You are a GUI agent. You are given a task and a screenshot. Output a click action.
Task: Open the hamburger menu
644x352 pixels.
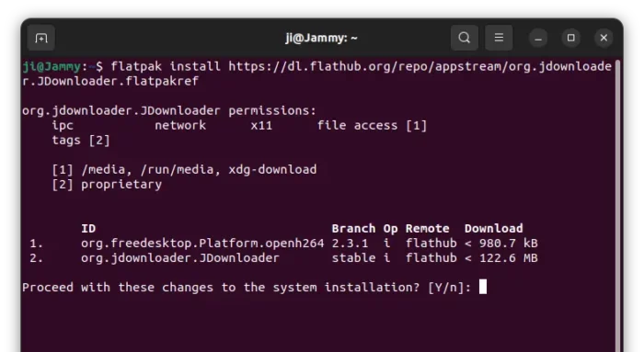coord(499,38)
